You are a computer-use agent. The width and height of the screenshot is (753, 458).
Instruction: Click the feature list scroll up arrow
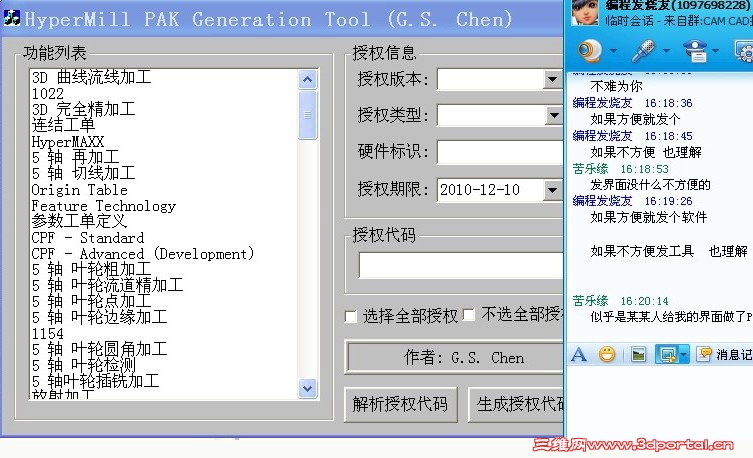click(x=307, y=80)
